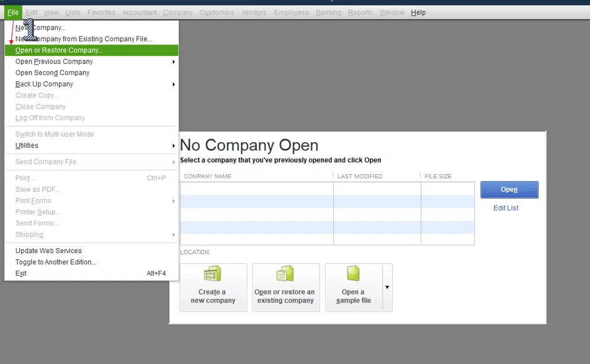Image resolution: width=590 pixels, height=364 pixels.
Task: Open the Help menu
Action: click(418, 12)
